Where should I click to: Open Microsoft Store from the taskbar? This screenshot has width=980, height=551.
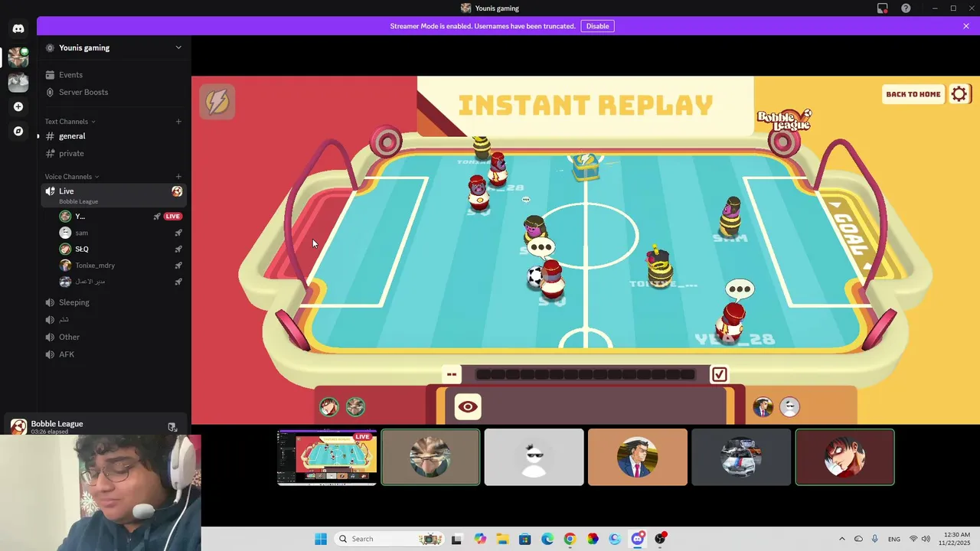click(x=525, y=539)
